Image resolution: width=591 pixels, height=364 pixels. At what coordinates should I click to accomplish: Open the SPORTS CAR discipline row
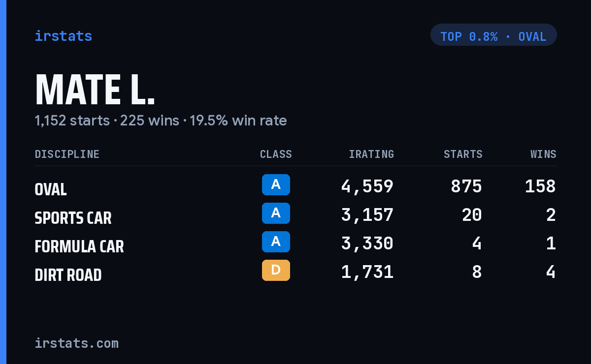pos(295,215)
